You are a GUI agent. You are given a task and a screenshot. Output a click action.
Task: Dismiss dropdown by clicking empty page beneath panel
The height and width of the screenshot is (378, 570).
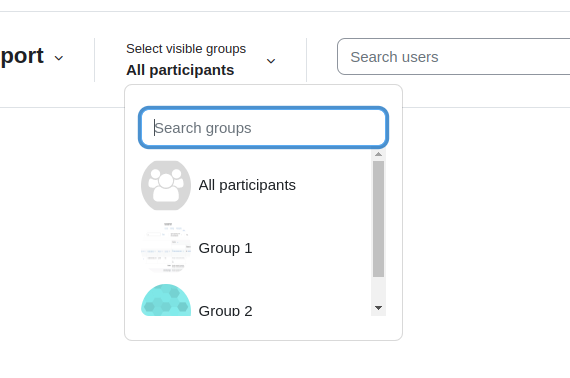tap(264, 360)
